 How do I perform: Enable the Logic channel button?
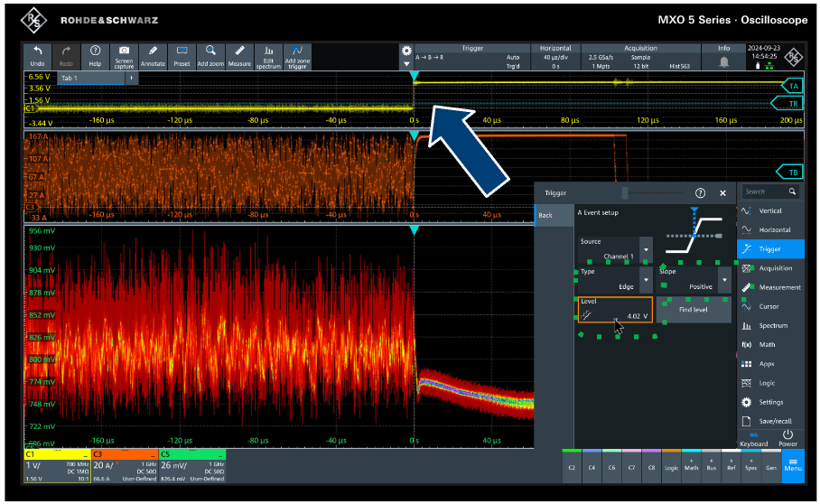coord(672,467)
